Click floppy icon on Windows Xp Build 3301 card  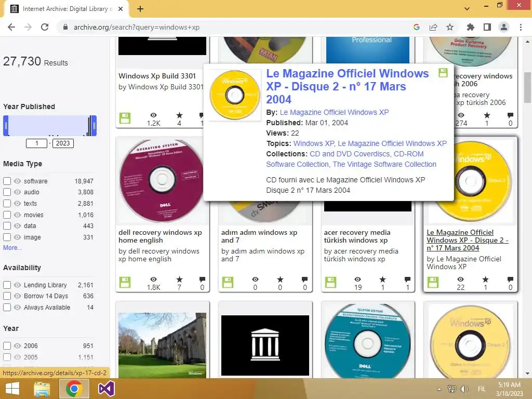coord(125,118)
